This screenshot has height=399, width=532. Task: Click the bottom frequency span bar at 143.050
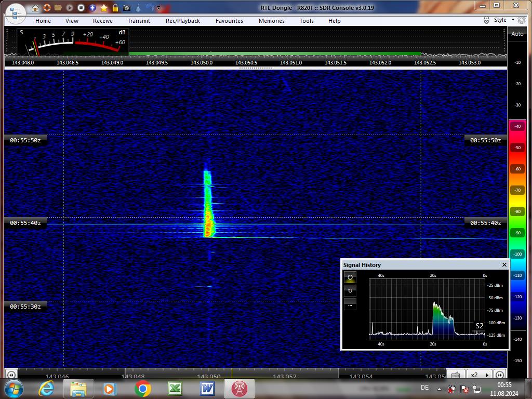(x=209, y=376)
